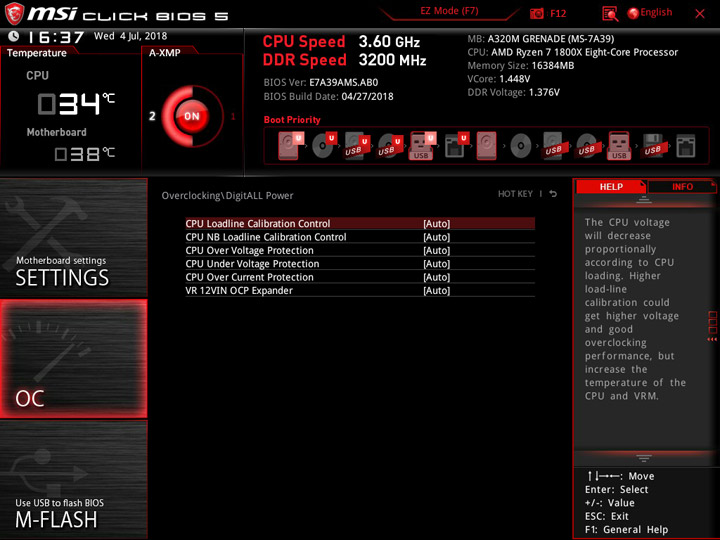Click the back arrow next to HOT KEY
The height and width of the screenshot is (540, 720).
[x=553, y=194]
